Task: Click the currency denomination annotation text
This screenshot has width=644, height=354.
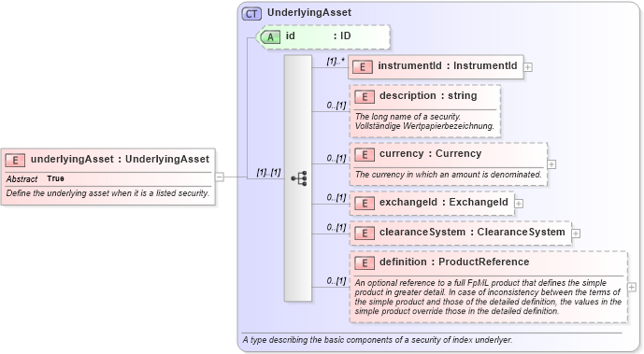Action: pos(448,175)
